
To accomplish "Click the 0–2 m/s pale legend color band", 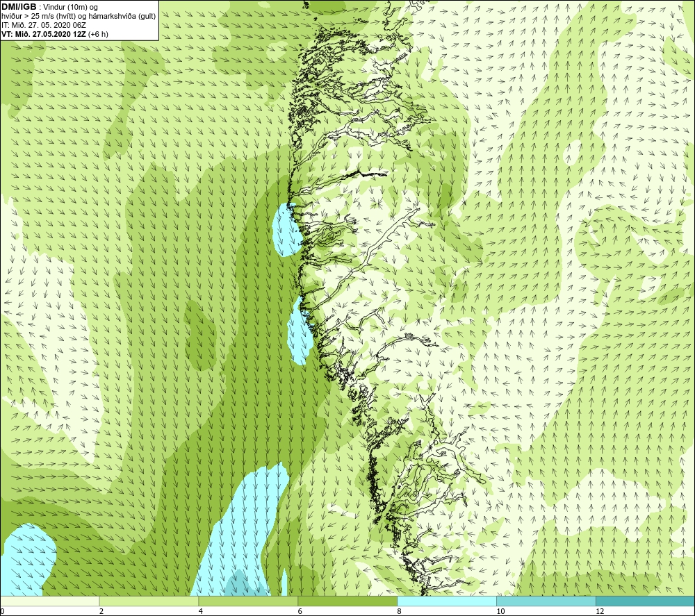I will coord(49,601).
